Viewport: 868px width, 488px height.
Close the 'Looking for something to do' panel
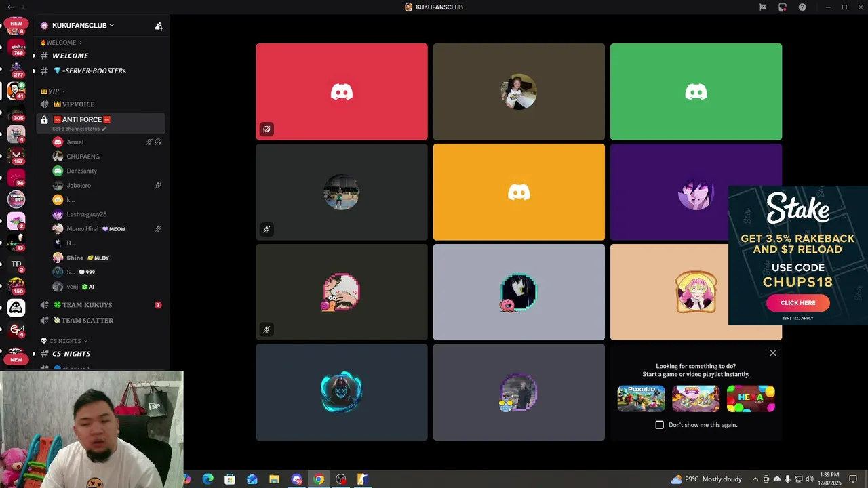click(x=772, y=353)
